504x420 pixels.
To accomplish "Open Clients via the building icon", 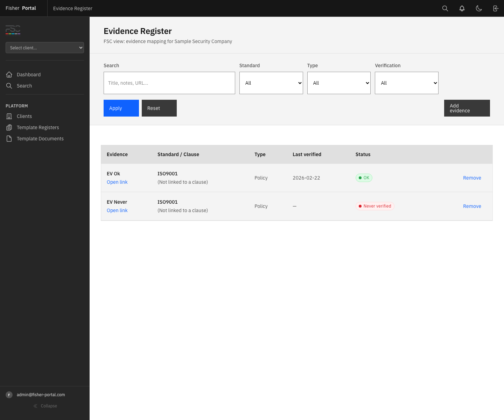I will click(9, 116).
